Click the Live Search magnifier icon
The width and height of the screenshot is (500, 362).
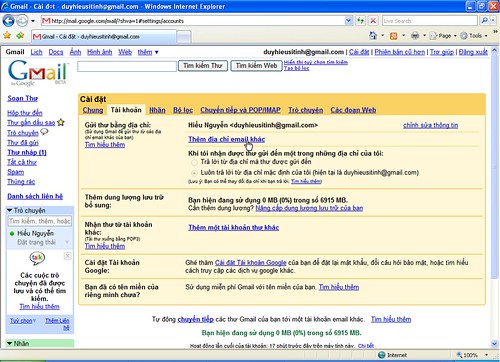[x=484, y=21]
